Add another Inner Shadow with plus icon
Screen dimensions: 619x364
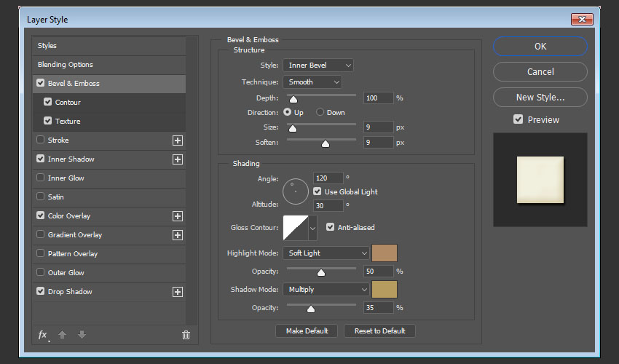[177, 159]
